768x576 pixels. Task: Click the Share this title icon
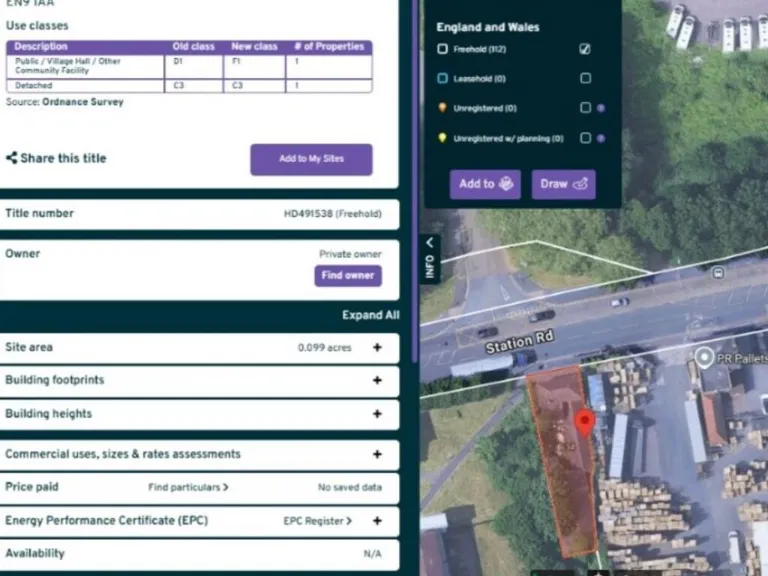pyautogui.click(x=12, y=158)
